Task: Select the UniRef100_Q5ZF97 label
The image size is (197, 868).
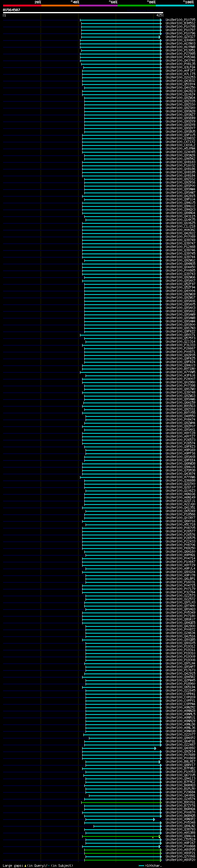Action: click(x=180, y=284)
